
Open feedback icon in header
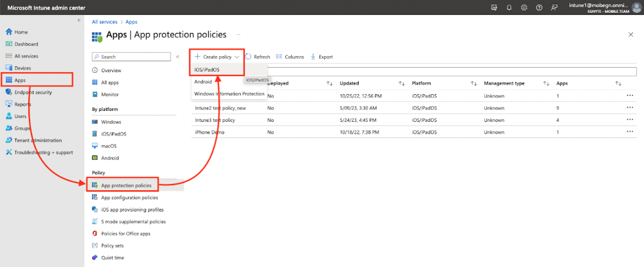coord(554,7)
